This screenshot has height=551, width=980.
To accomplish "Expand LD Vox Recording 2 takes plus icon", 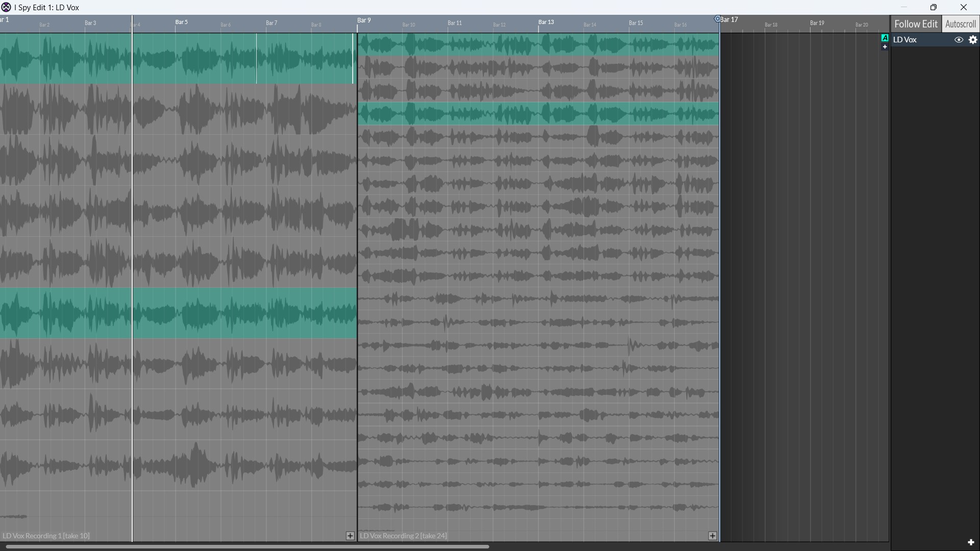I will pos(713,536).
